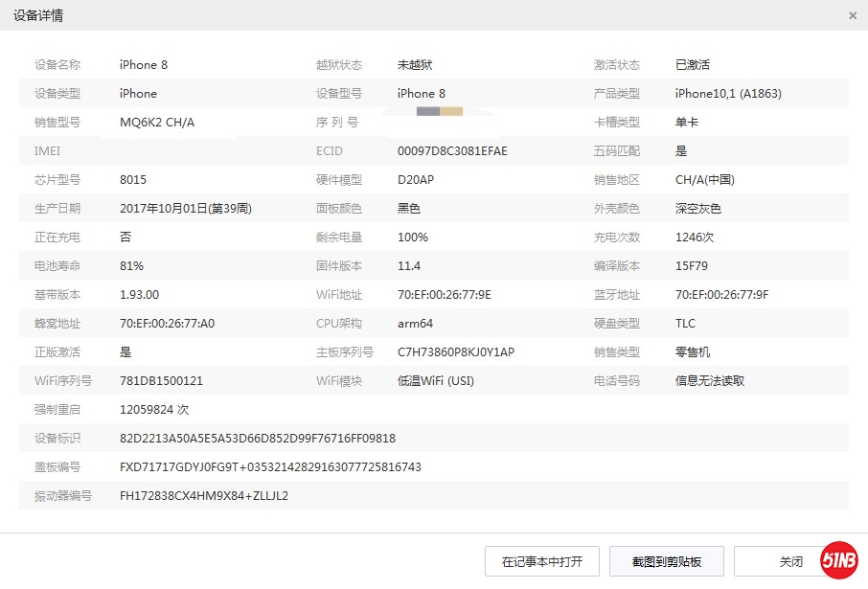Click the WiFi地址 value 70:EF:00:26:77:9E
Screen dimensions: 868x589
pyautogui.click(x=444, y=295)
